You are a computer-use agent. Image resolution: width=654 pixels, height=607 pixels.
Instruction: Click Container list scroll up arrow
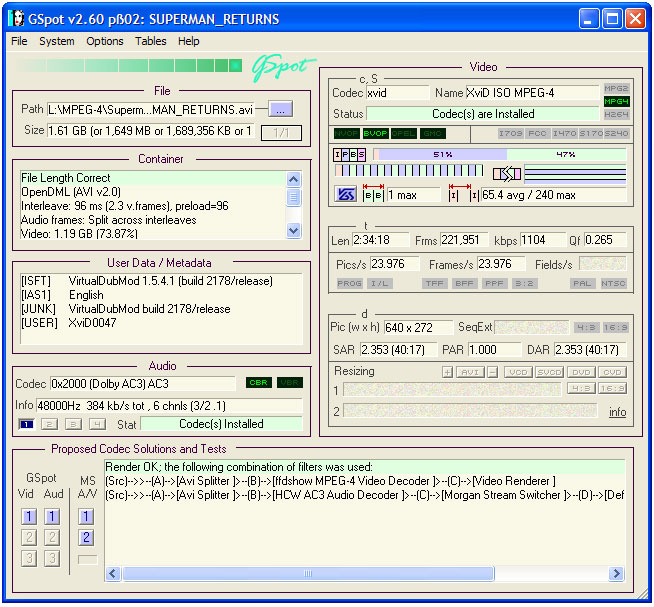tap(294, 180)
